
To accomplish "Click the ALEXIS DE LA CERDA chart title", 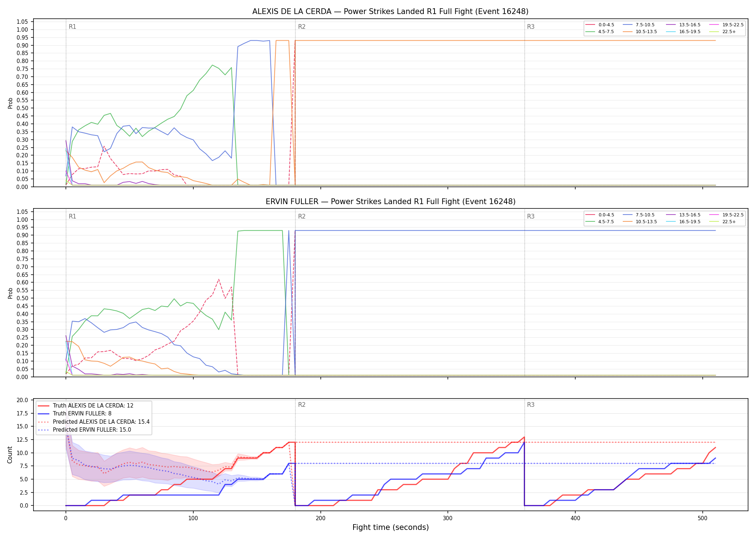I will [x=390, y=12].
